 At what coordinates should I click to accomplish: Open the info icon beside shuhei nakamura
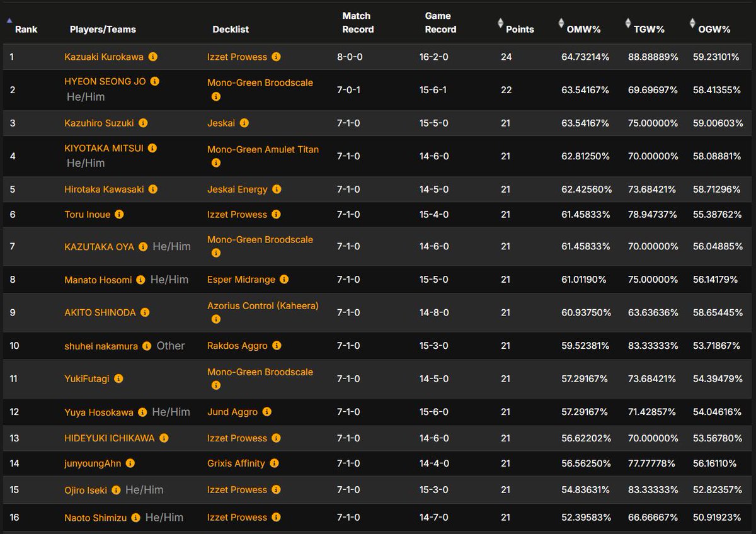147,346
